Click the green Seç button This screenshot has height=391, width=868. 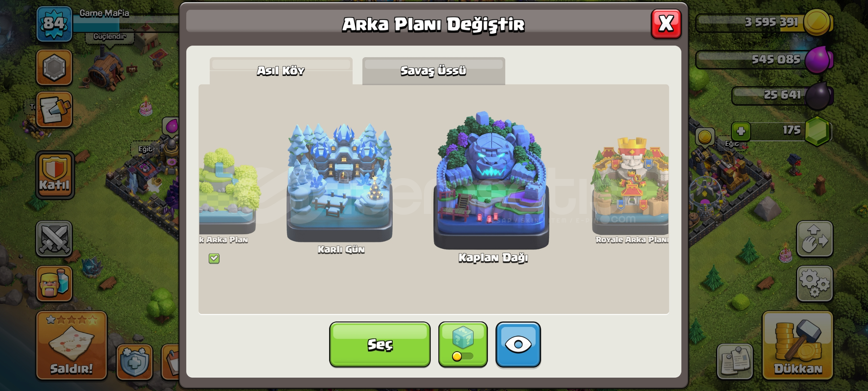click(x=380, y=344)
